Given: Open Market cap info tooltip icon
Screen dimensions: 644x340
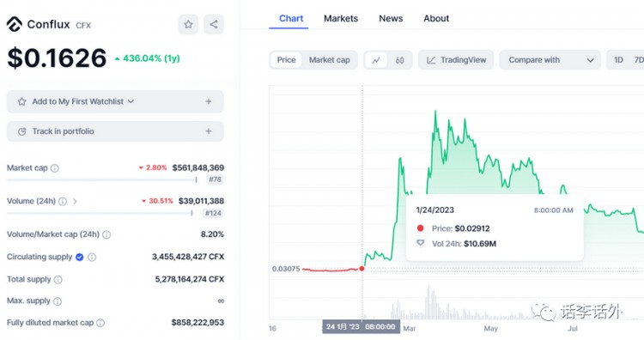Looking at the screenshot, I should tap(55, 168).
